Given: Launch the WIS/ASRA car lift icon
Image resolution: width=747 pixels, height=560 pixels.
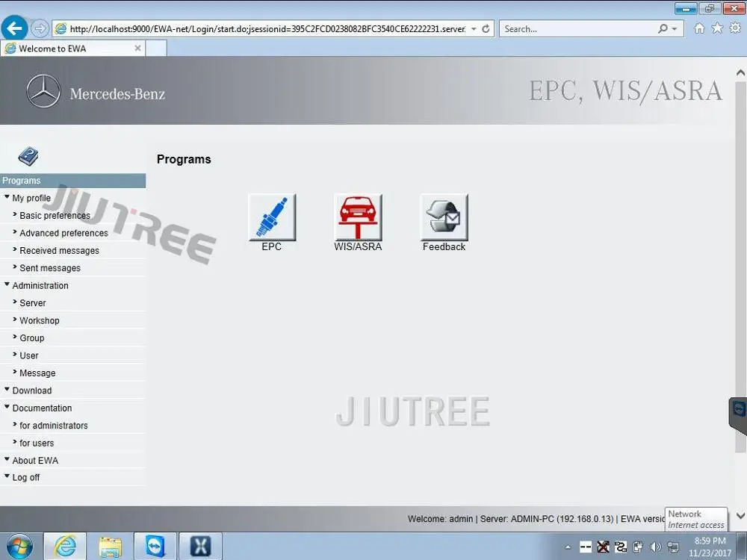Looking at the screenshot, I should click(x=358, y=217).
